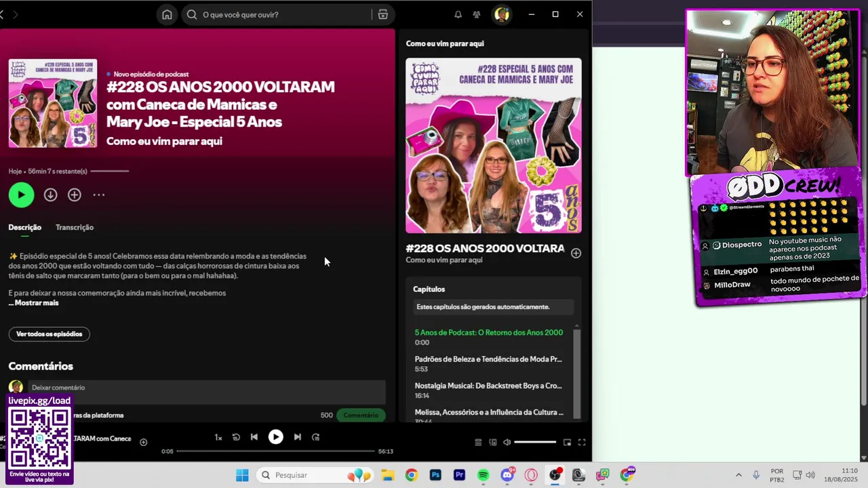The width and height of the screenshot is (868, 488).
Task: Click the Capítulos heading in side panel
Action: click(429, 289)
